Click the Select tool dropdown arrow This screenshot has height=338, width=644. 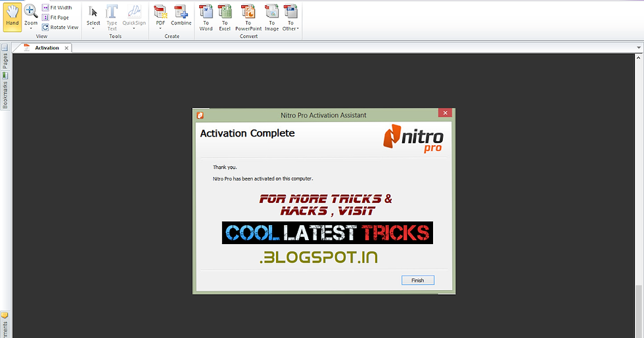93,28
